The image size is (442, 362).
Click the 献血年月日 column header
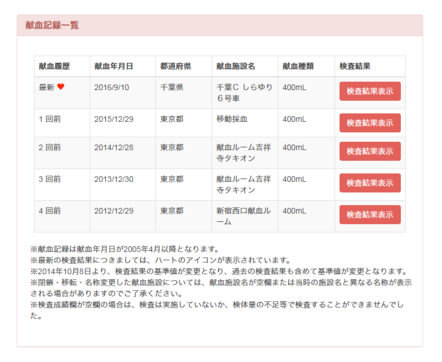coord(114,66)
